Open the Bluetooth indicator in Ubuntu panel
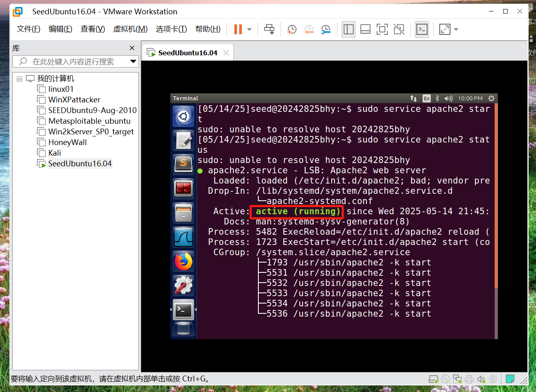Viewport: 536px width, 392px height. [437, 98]
